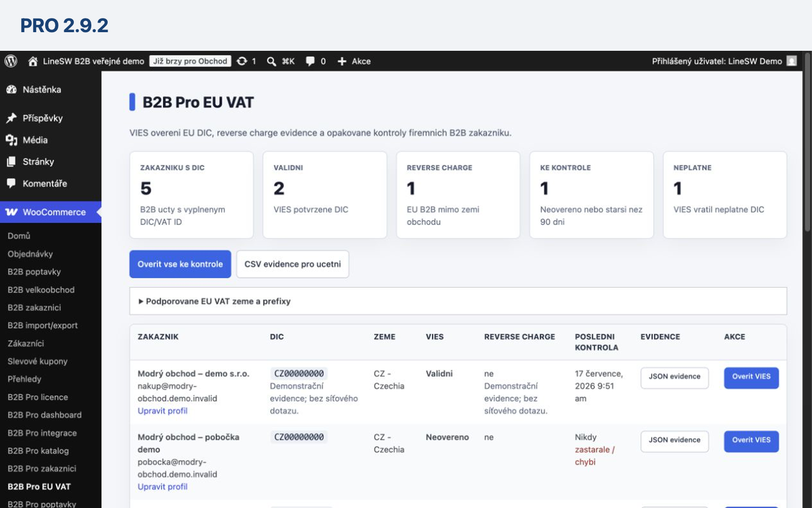Click the Stránky pages icon
812x508 pixels.
pos(11,161)
